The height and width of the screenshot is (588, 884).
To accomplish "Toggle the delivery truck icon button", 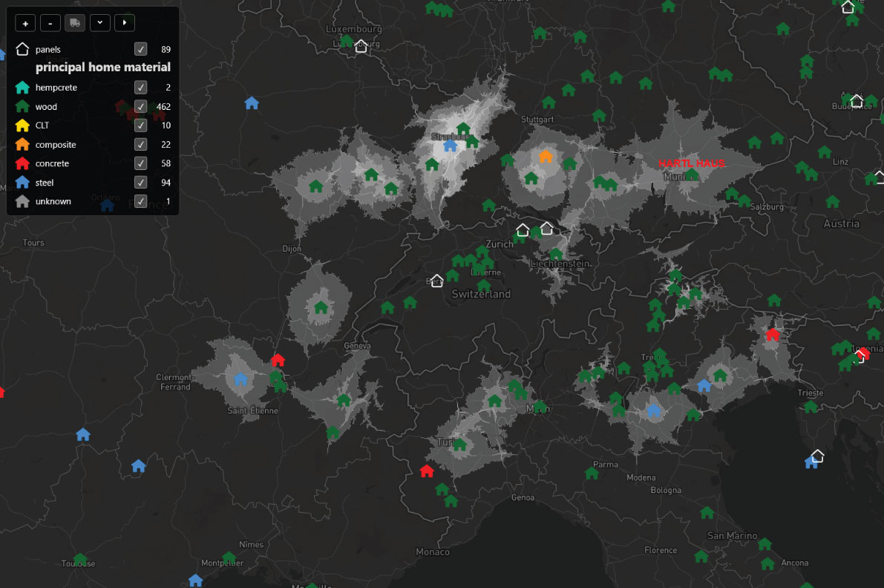I will (x=75, y=23).
